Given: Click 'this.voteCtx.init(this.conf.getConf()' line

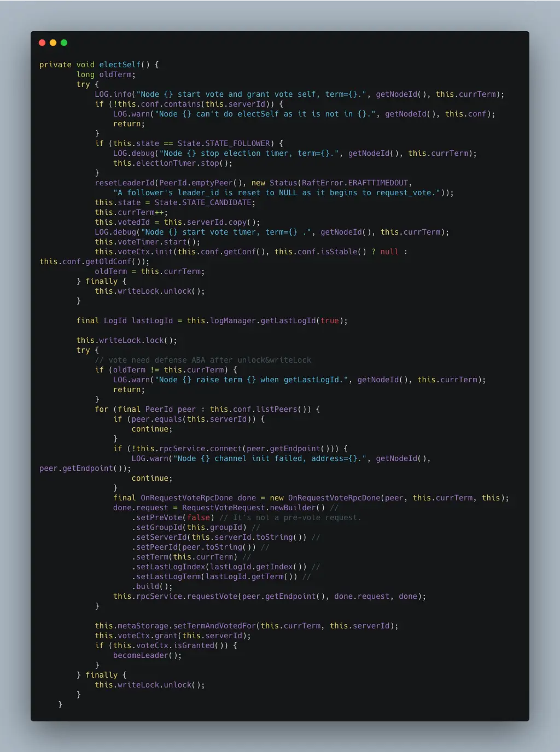Looking at the screenshot, I should [251, 252].
